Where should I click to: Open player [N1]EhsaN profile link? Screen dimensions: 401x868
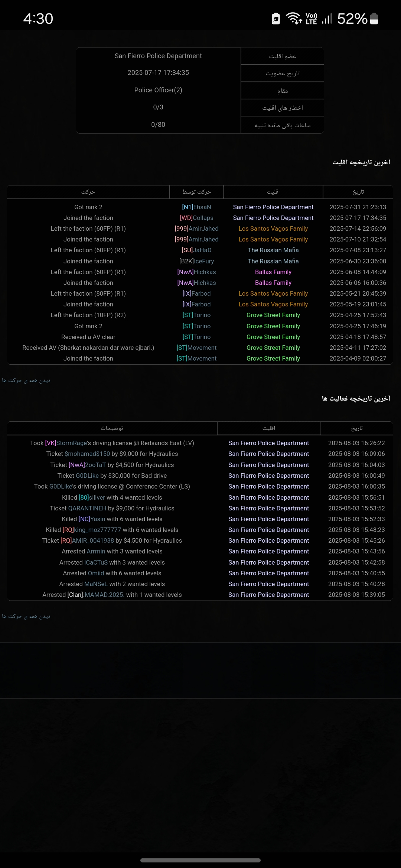[196, 207]
